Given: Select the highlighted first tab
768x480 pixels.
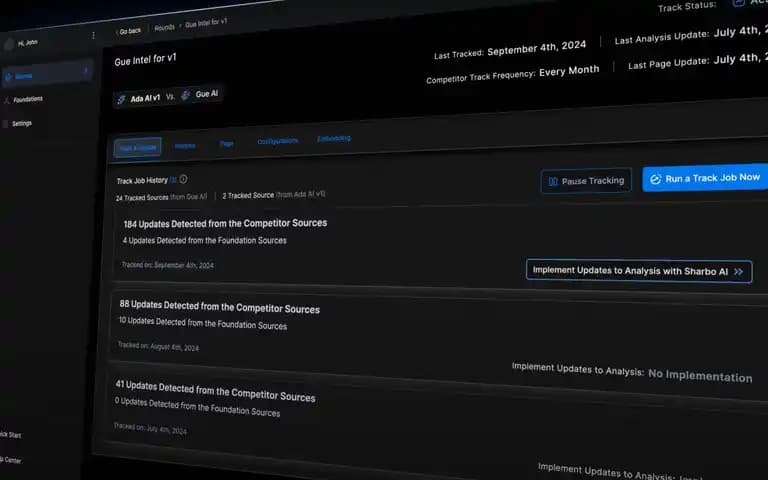Looking at the screenshot, I should click(x=138, y=147).
